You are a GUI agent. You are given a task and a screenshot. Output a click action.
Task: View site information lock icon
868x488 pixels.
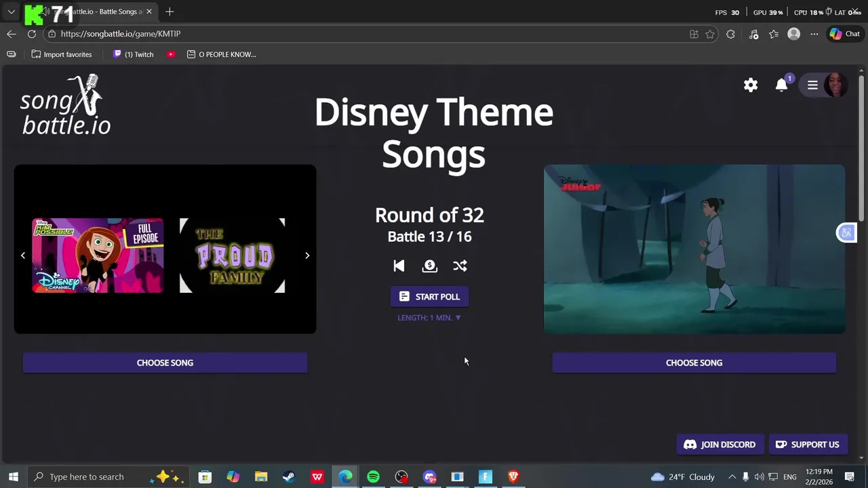(52, 34)
